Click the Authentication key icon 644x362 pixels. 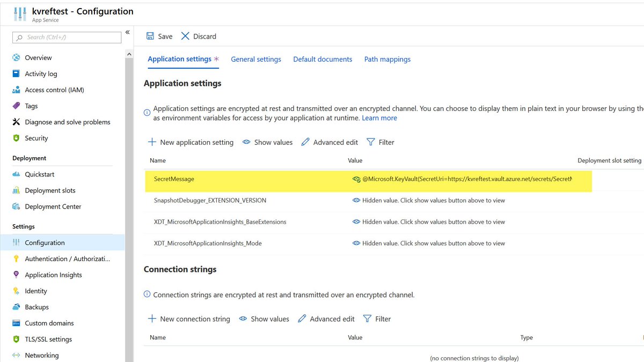click(16, 258)
